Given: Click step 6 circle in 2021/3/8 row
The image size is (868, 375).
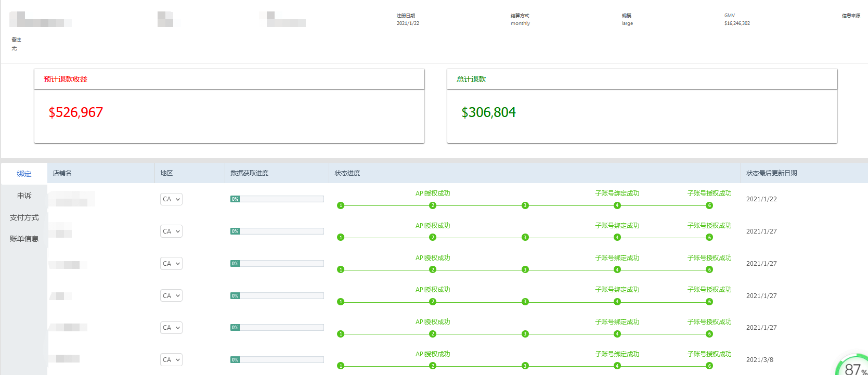Looking at the screenshot, I should pos(709,366).
